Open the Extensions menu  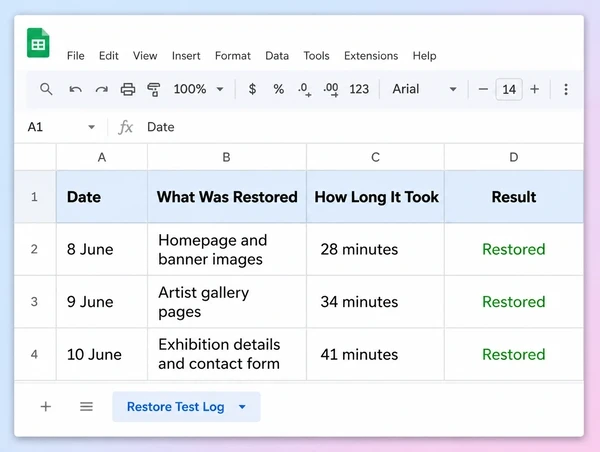coord(371,56)
